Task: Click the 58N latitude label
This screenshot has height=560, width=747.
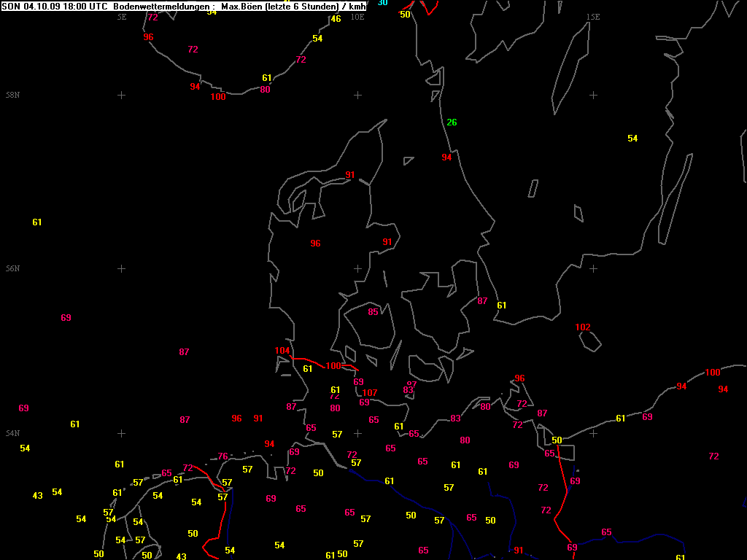Action: [12, 96]
